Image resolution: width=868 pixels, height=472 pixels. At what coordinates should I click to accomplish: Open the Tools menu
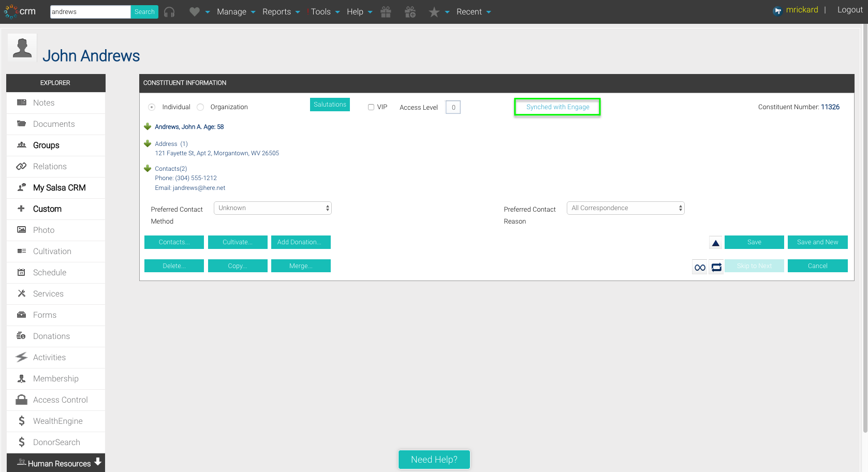pyautogui.click(x=325, y=12)
